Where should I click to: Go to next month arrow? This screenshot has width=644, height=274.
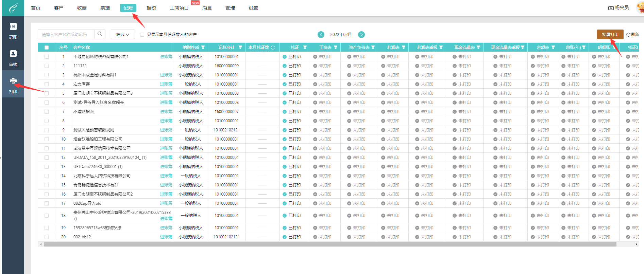point(361,35)
